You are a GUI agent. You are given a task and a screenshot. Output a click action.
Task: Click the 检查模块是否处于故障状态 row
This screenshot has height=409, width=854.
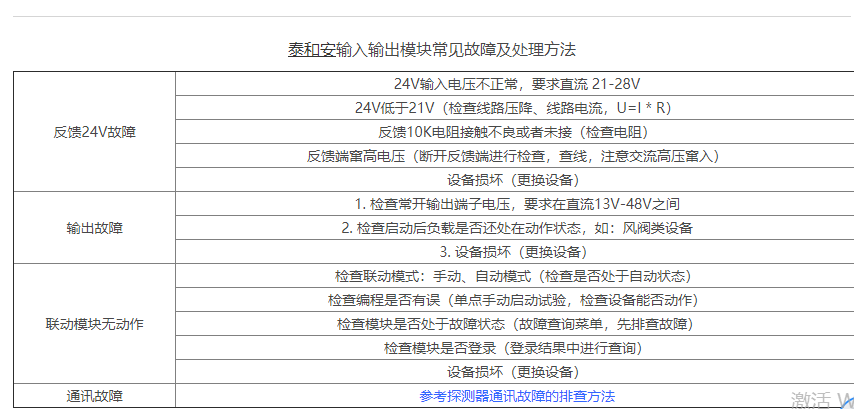tap(512, 324)
